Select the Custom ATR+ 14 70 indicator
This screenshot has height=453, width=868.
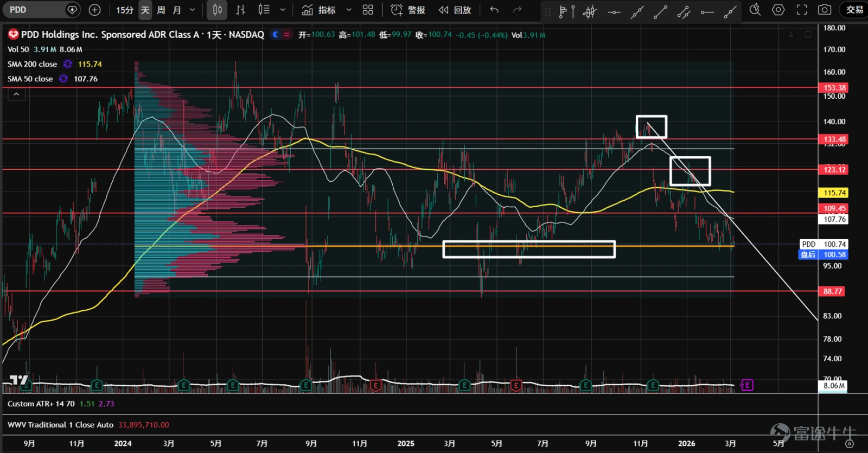click(x=41, y=404)
